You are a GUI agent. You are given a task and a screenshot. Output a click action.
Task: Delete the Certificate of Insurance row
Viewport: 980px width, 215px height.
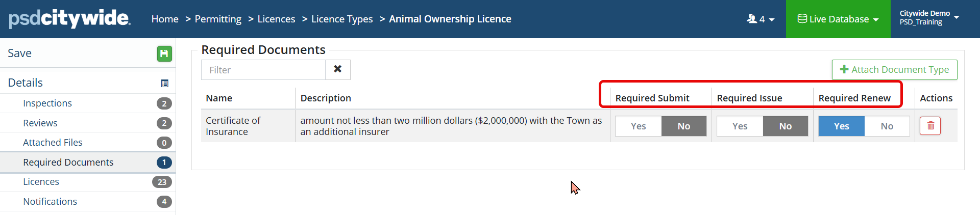point(930,126)
